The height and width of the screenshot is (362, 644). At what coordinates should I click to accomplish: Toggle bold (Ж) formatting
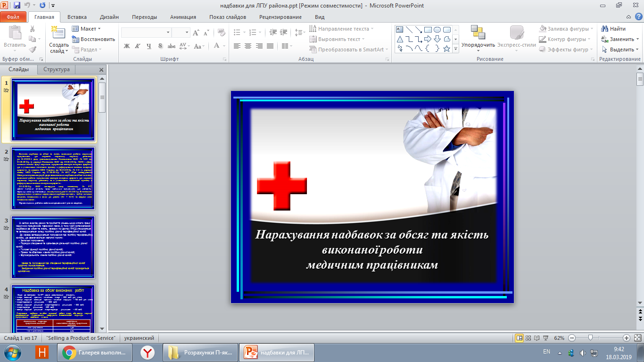pos(126,46)
